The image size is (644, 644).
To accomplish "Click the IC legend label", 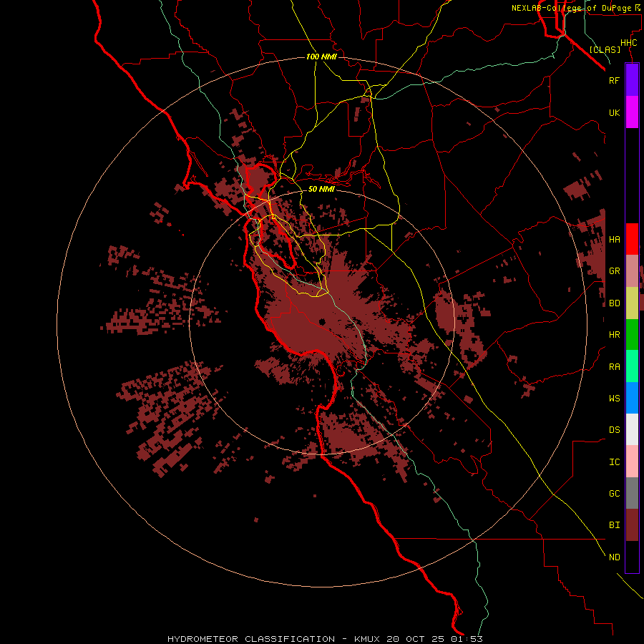I will [x=614, y=462].
